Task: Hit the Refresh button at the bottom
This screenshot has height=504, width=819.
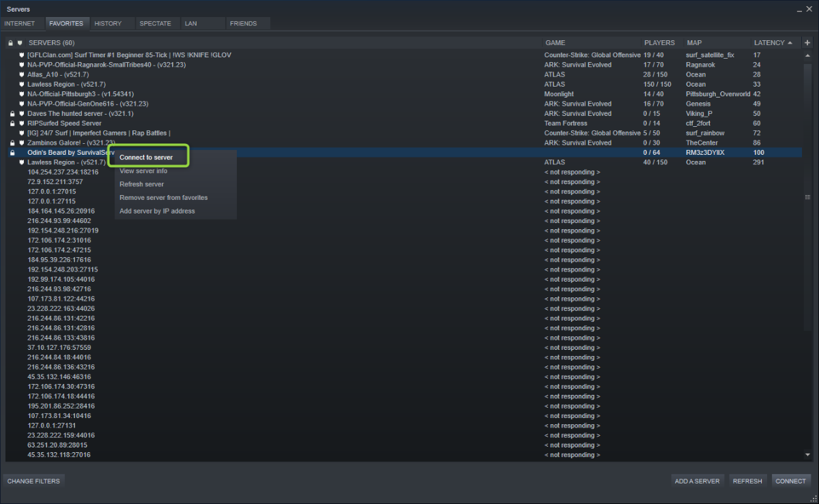Action: point(747,481)
